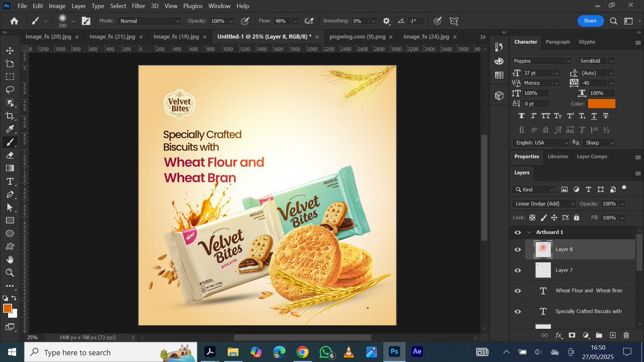Select the Eyedropper tool
The image size is (644, 362).
(x=10, y=129)
